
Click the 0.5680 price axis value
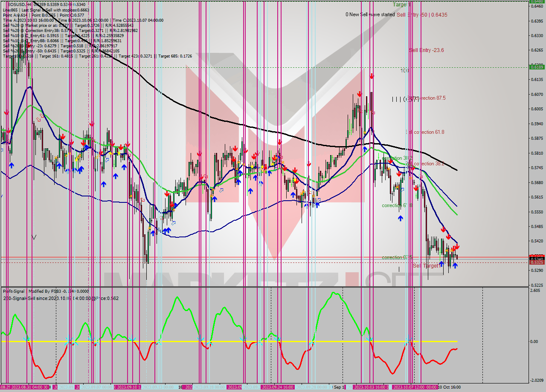click(537, 182)
